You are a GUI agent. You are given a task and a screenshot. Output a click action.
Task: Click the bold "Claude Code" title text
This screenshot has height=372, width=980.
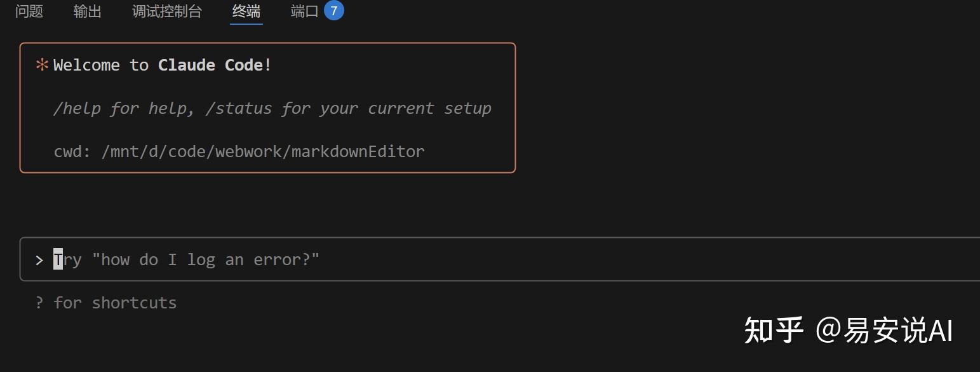coord(210,65)
